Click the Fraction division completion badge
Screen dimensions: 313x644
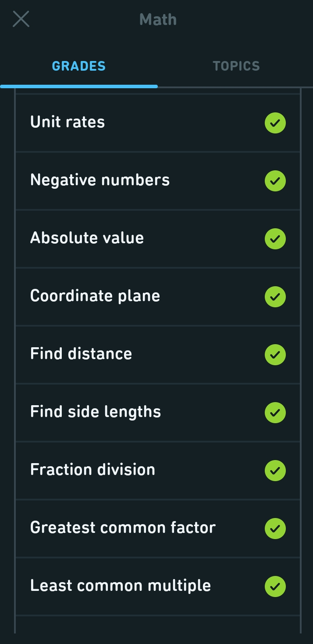pyautogui.click(x=275, y=470)
